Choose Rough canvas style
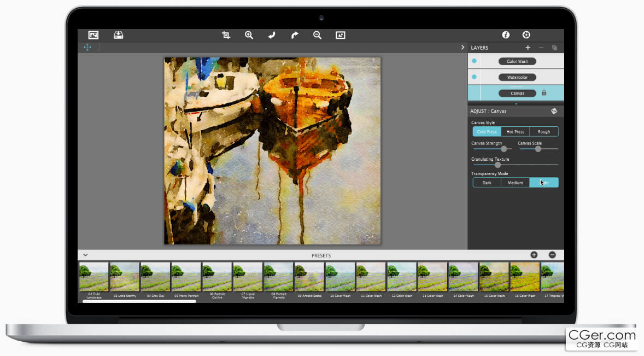The image size is (644, 356). tap(544, 132)
